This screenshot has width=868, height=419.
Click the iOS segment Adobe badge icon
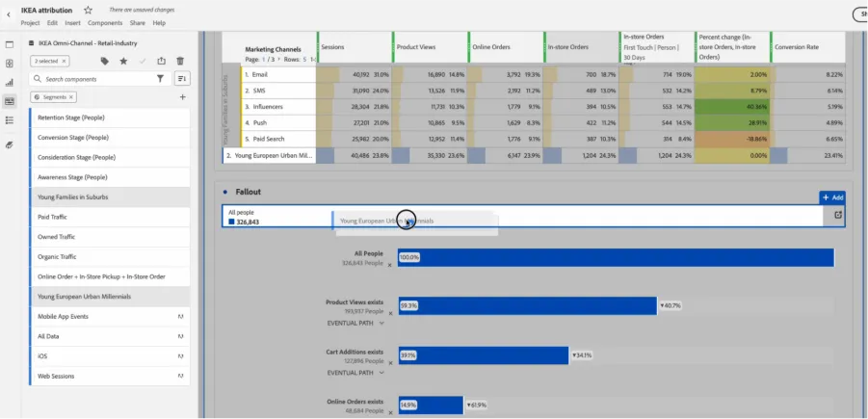[x=180, y=356]
